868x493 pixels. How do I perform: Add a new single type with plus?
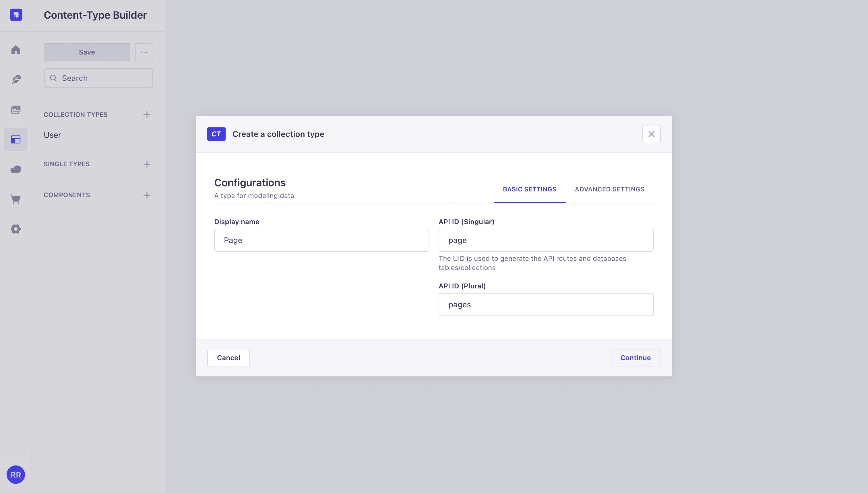147,164
